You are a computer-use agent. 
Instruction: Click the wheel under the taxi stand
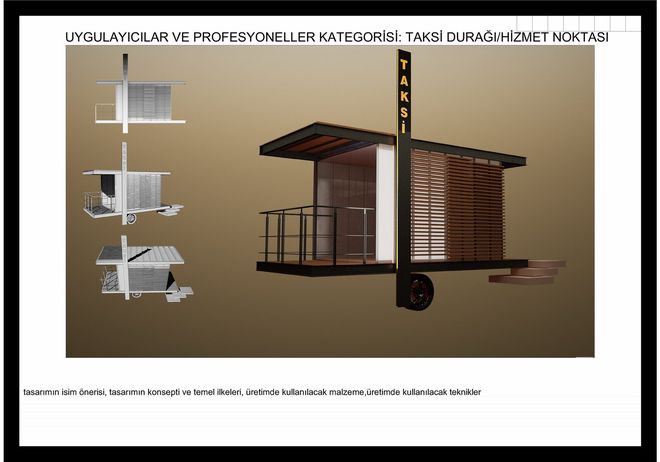pyautogui.click(x=420, y=291)
